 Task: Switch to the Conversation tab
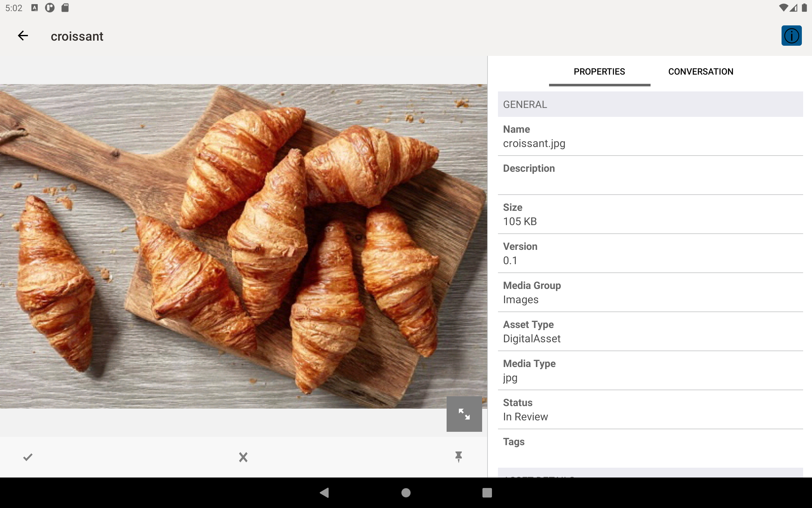point(701,71)
